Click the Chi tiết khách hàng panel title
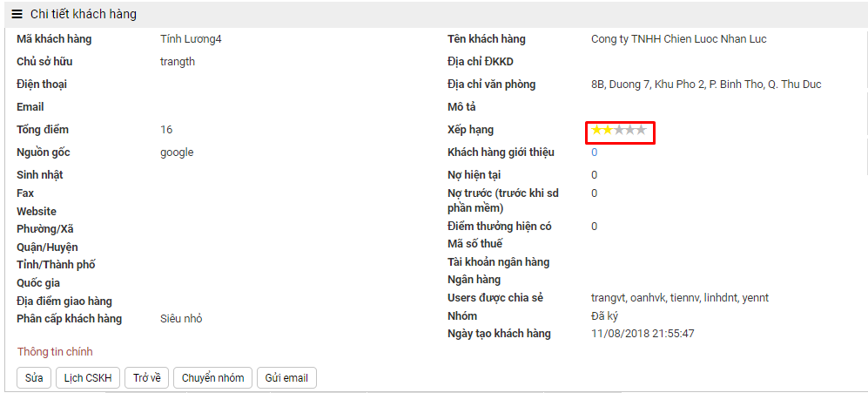This screenshot has width=868, height=393. point(83,14)
